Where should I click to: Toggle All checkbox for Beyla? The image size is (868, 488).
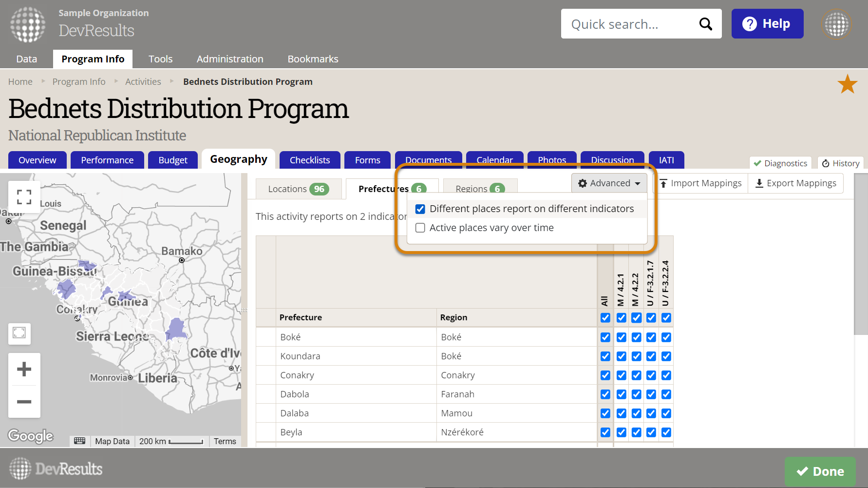(605, 432)
